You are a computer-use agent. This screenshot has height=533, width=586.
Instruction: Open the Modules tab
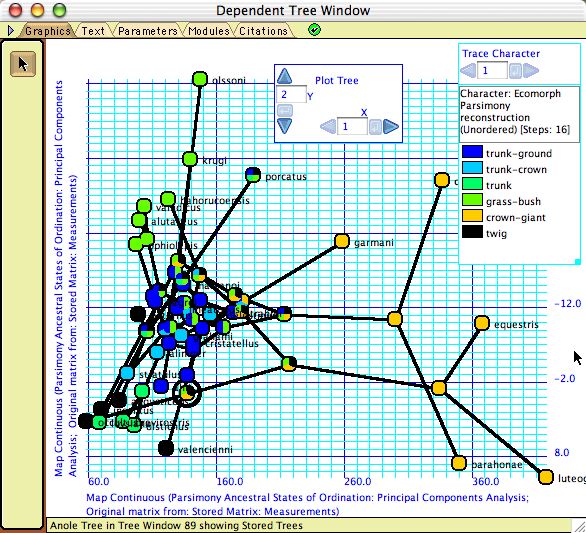click(x=209, y=31)
